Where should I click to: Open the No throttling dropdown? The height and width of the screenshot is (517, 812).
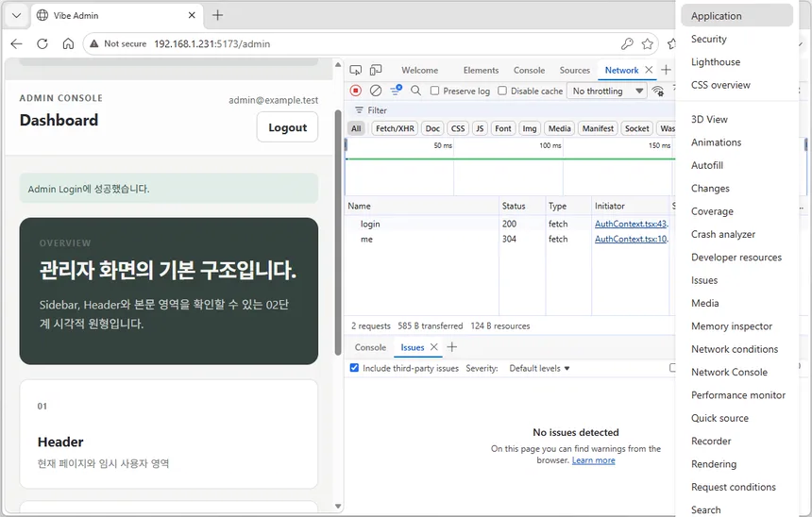click(607, 92)
